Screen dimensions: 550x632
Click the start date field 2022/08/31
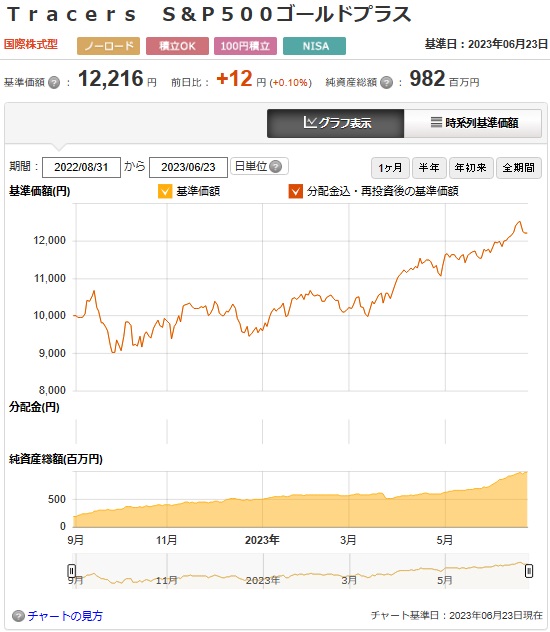pyautogui.click(x=81, y=167)
